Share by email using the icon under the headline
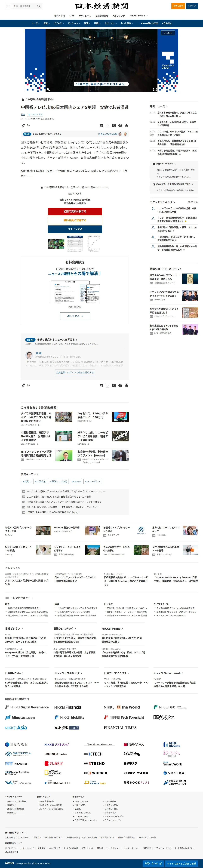Viewport: 203px width, 868px height. [101, 126]
